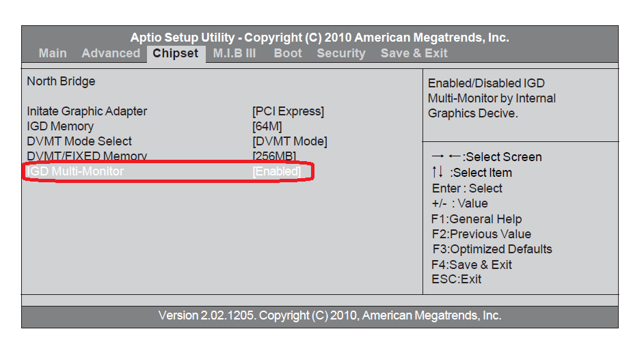Click the North Bridge heading
The height and width of the screenshot is (355, 644).
[61, 81]
